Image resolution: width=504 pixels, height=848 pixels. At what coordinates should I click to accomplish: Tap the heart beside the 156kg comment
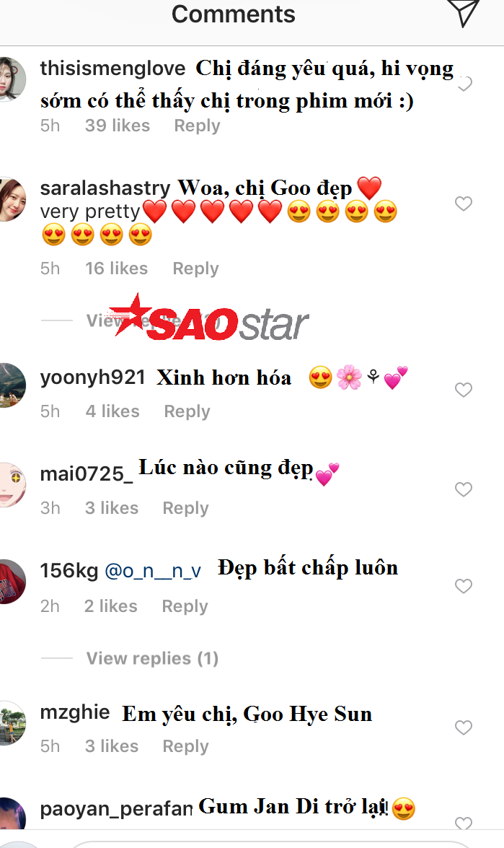click(x=464, y=586)
